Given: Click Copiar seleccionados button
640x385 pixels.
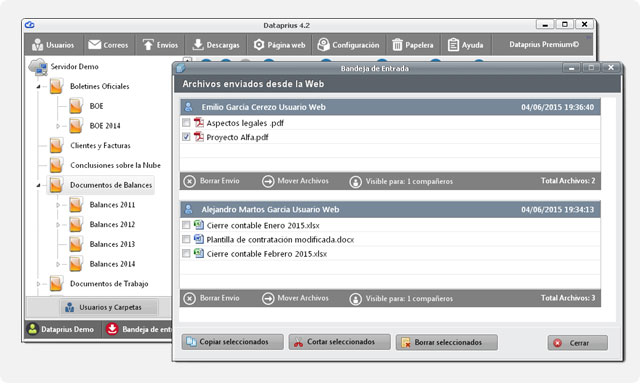Looking at the screenshot, I should [233, 342].
